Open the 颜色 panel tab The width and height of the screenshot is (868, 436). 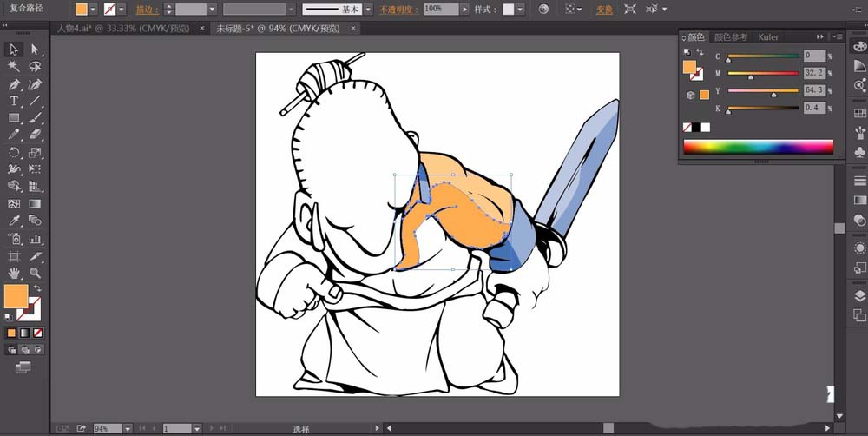695,37
